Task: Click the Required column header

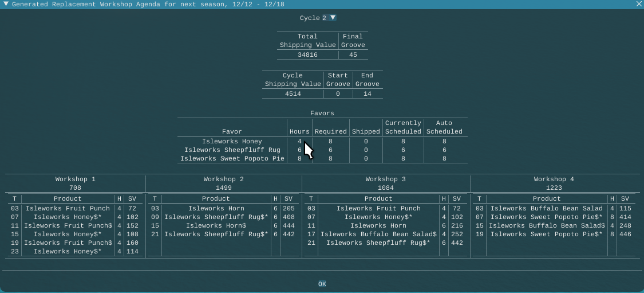Action: 331,132
